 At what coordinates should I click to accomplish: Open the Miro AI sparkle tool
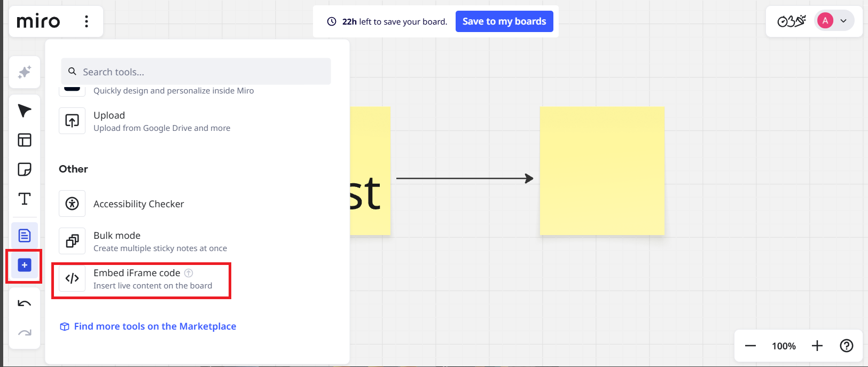[25, 72]
